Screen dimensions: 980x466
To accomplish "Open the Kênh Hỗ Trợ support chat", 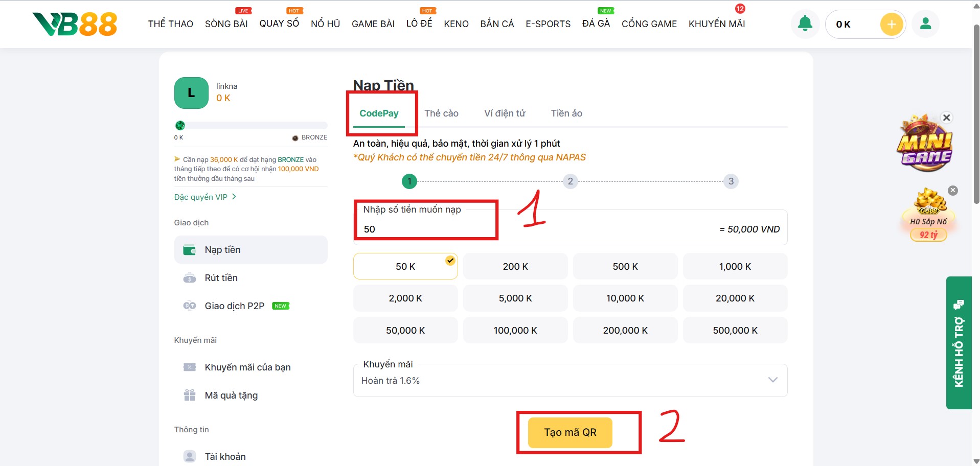I will (959, 342).
